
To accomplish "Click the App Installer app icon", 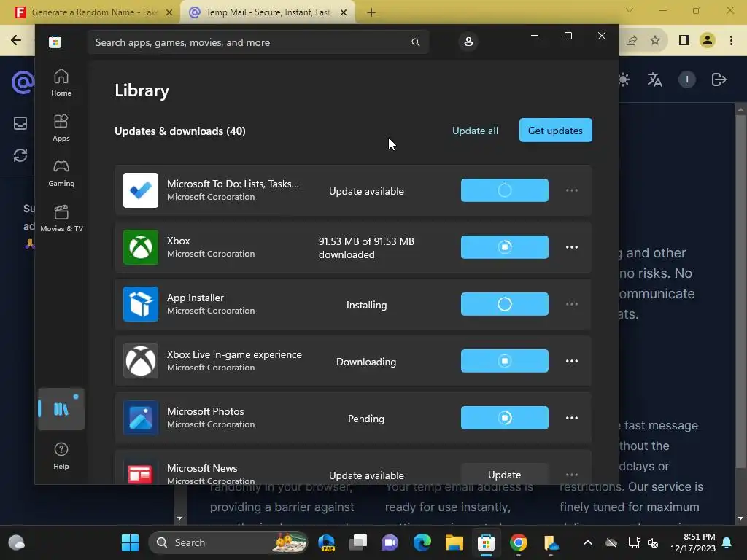I will click(x=141, y=304).
